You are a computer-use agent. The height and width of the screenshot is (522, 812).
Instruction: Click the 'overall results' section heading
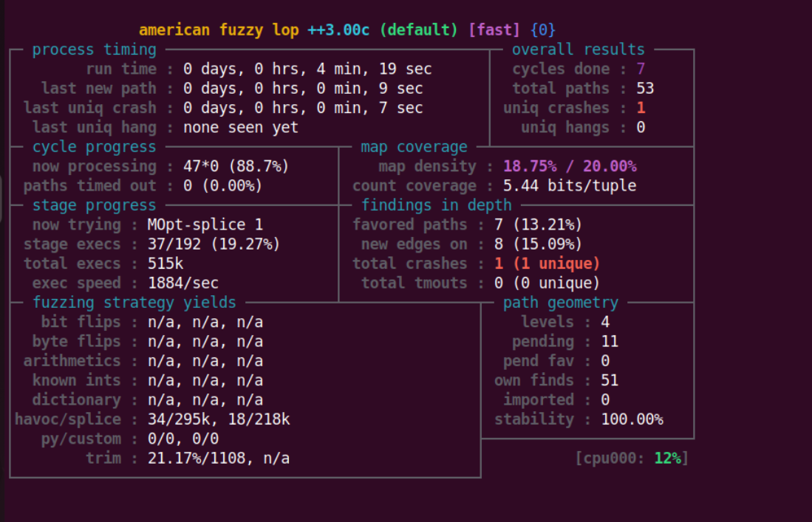coord(578,49)
